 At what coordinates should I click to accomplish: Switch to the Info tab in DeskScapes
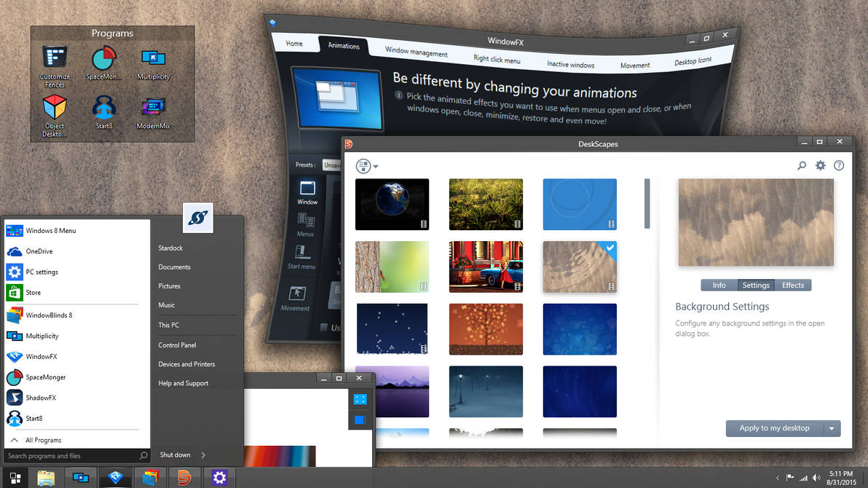pyautogui.click(x=719, y=286)
